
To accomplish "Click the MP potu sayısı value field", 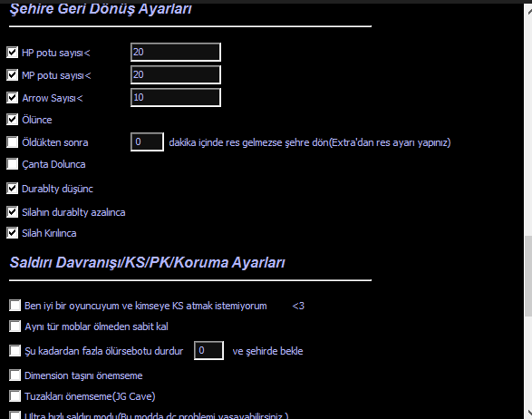I will (x=176, y=74).
